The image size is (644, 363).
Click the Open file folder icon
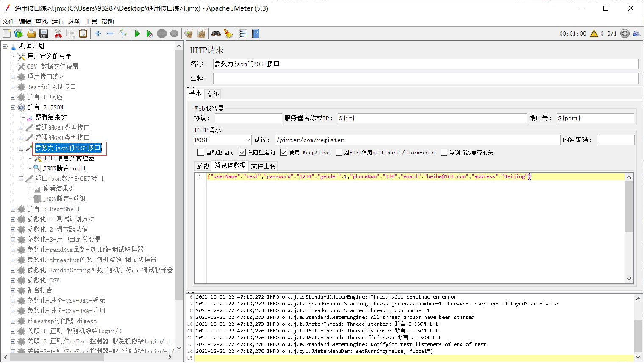[x=31, y=34]
